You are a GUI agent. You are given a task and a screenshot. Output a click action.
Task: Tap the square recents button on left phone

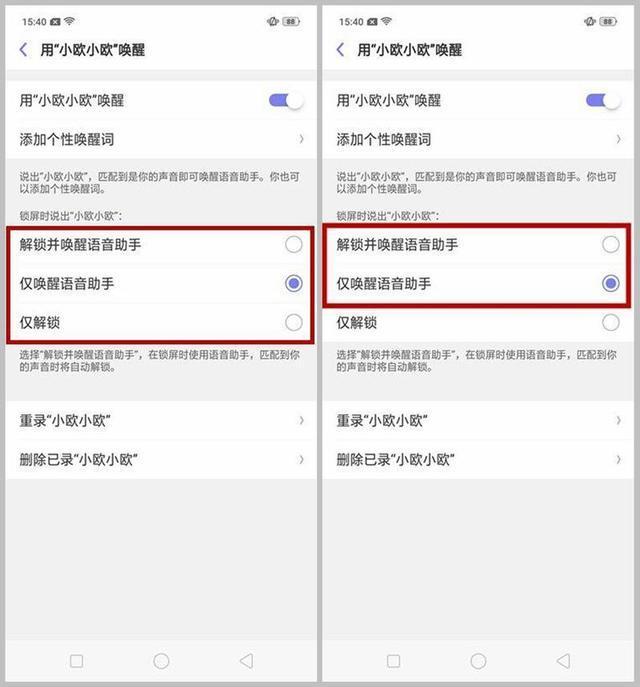77,661
